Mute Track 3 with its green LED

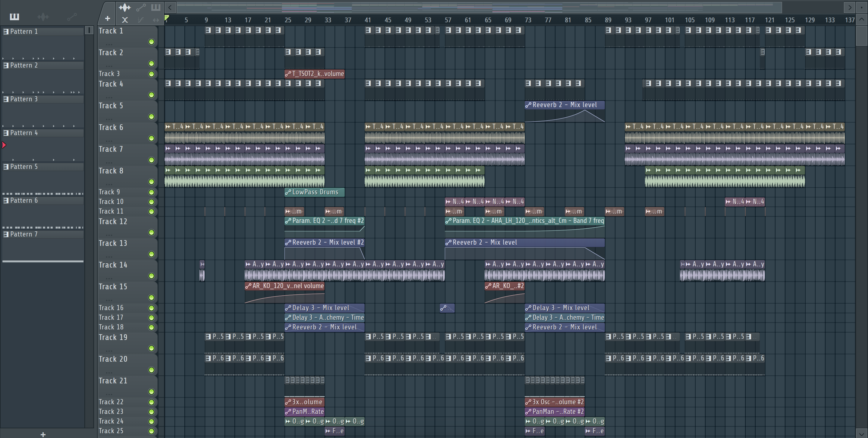[x=151, y=74]
